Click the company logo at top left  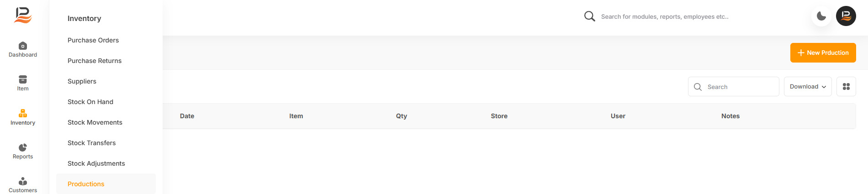[23, 16]
